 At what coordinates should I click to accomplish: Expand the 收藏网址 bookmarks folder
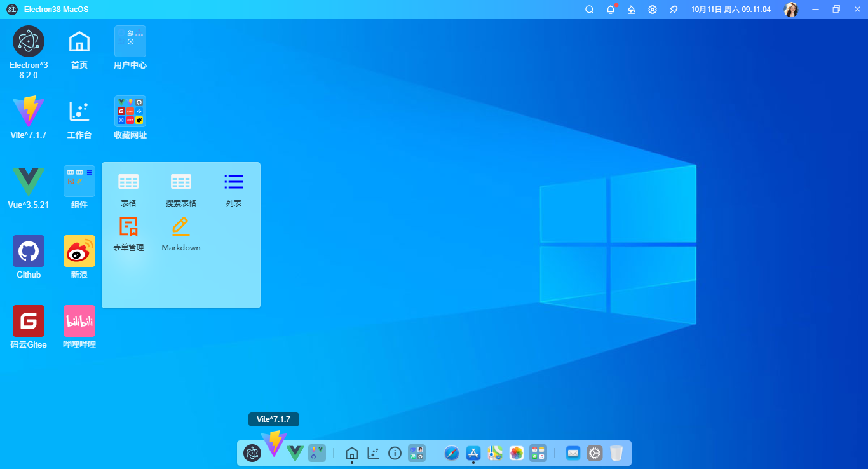(x=130, y=111)
